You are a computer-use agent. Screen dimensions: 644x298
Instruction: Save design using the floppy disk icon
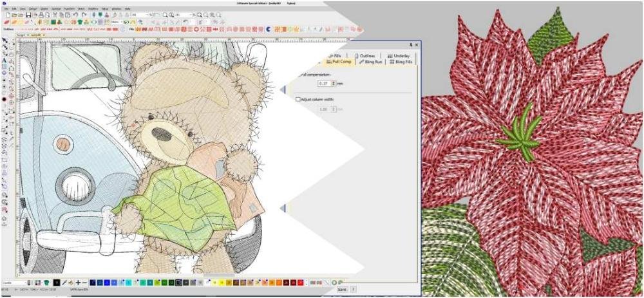(x=28, y=15)
